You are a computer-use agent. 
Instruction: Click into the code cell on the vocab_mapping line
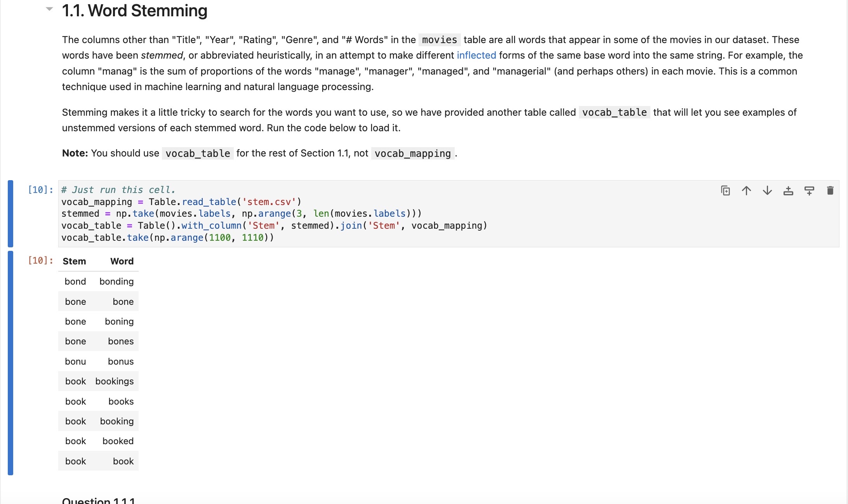[x=181, y=202]
